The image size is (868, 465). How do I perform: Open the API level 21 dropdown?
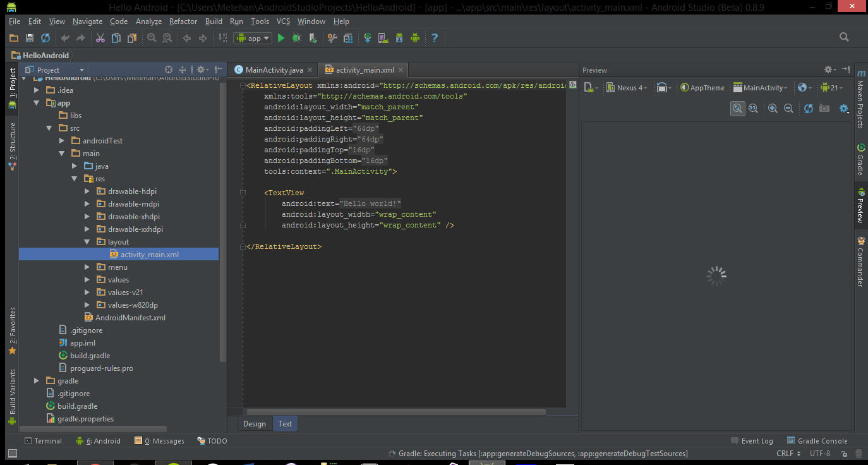click(833, 87)
